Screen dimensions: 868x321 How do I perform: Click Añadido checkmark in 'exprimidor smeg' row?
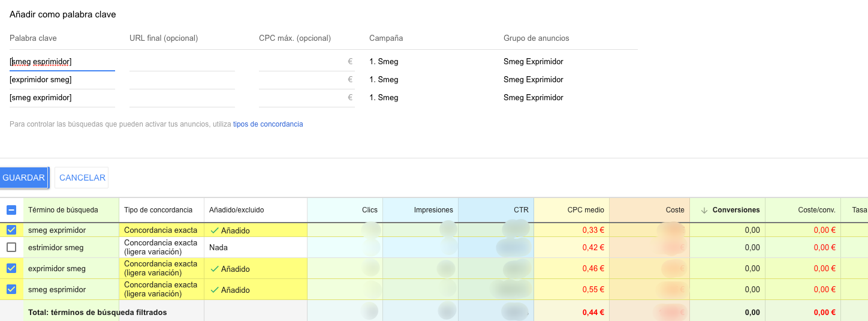[x=214, y=269]
